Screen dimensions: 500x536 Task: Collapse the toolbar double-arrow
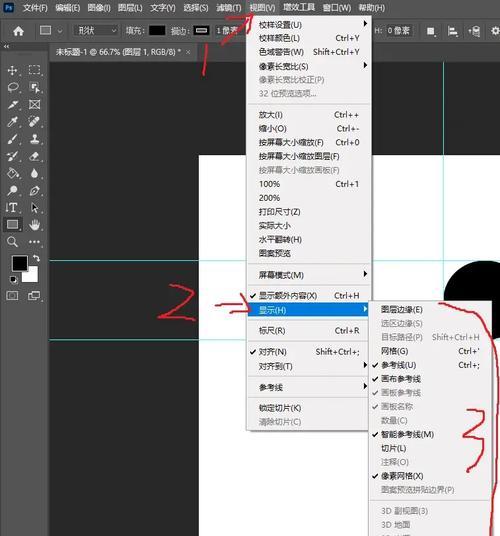pyautogui.click(x=6, y=46)
